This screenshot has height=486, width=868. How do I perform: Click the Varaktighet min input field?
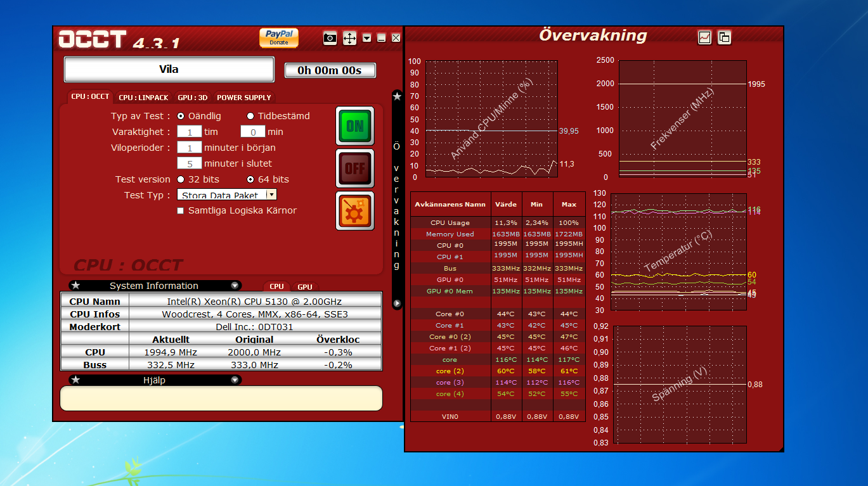click(x=253, y=132)
